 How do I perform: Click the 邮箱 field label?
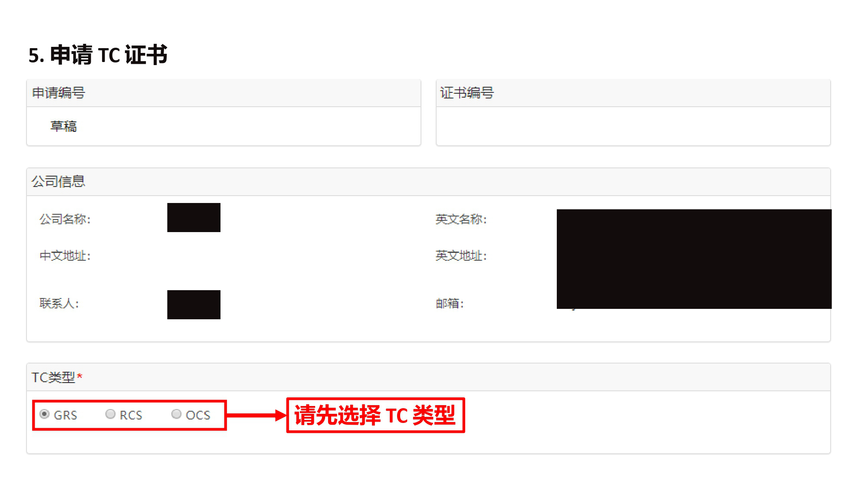tap(450, 303)
